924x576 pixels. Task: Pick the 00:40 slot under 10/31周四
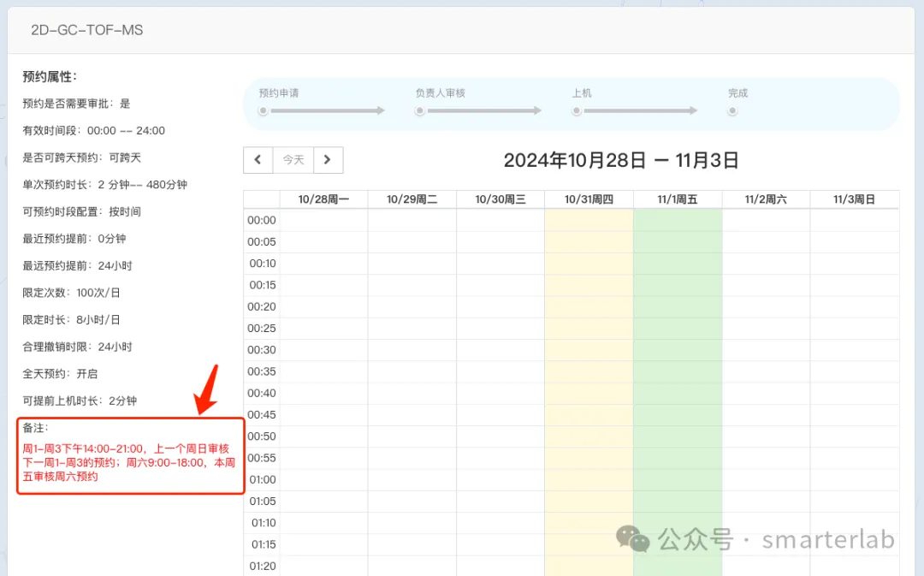pos(589,393)
